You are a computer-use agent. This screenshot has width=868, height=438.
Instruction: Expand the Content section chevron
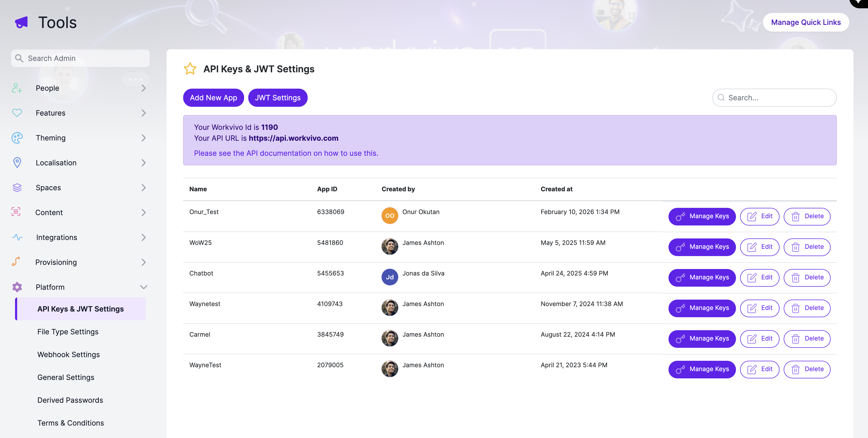pyautogui.click(x=143, y=213)
